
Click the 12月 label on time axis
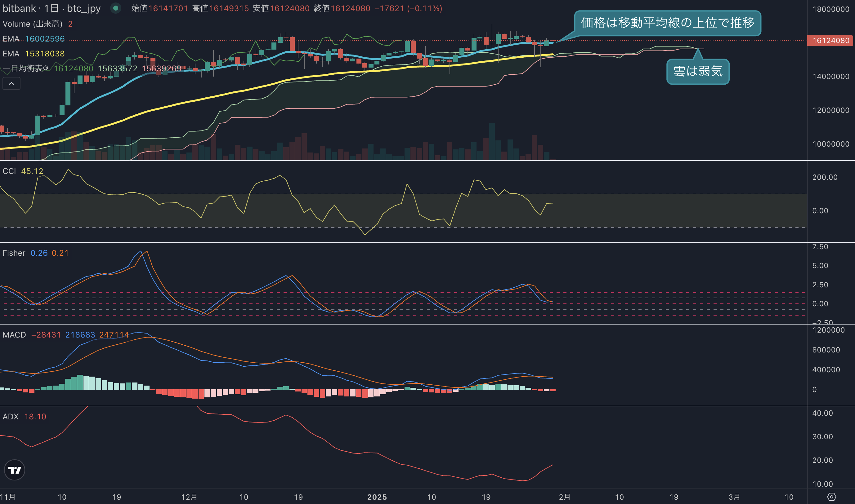point(189,497)
